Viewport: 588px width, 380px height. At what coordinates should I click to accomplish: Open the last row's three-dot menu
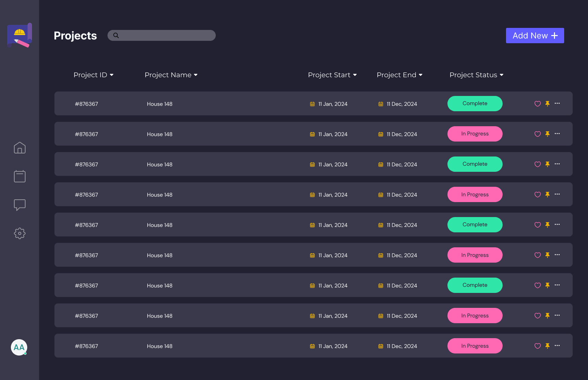pyautogui.click(x=557, y=345)
